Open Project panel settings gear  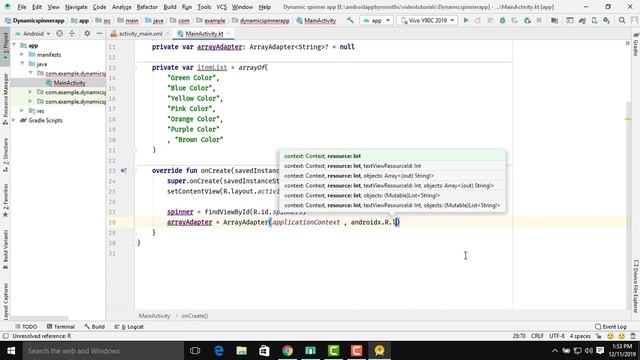[87, 33]
